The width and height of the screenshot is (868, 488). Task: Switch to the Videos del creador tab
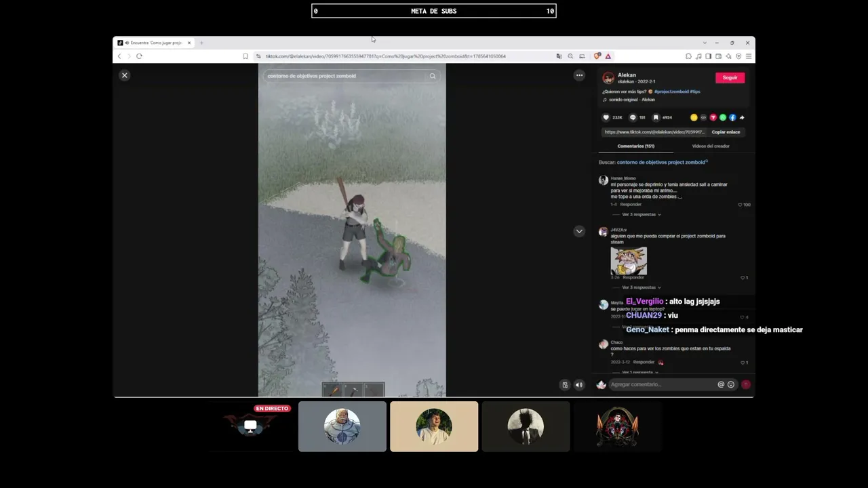711,146
